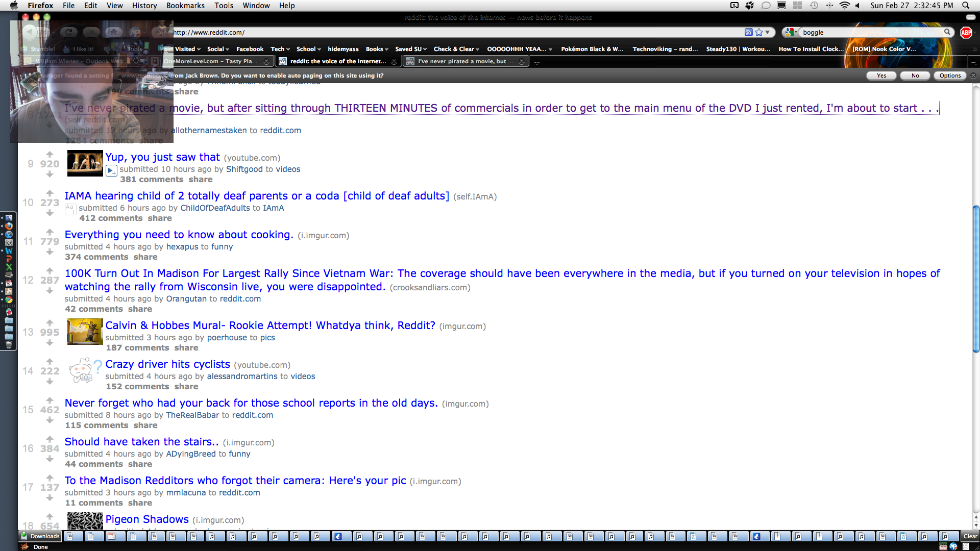Screen dimensions: 980x551
Task: Click the search magnifier in boggle field
Action: 947,32
